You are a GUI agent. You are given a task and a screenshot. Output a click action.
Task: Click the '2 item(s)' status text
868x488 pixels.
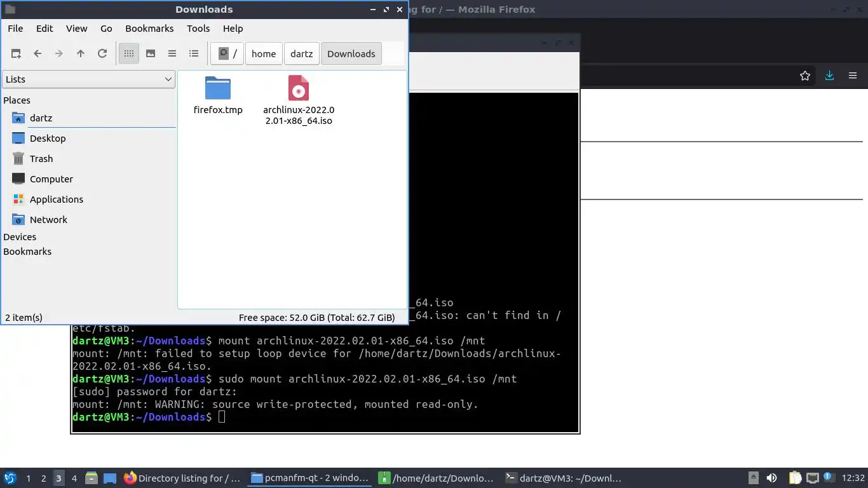[x=24, y=318]
